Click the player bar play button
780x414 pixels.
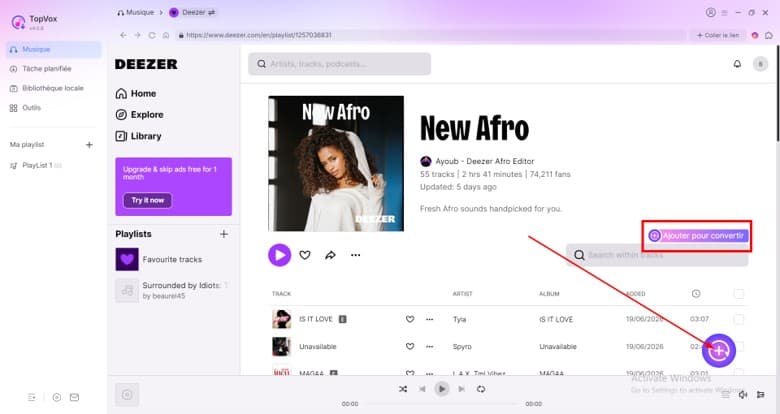tap(441, 389)
